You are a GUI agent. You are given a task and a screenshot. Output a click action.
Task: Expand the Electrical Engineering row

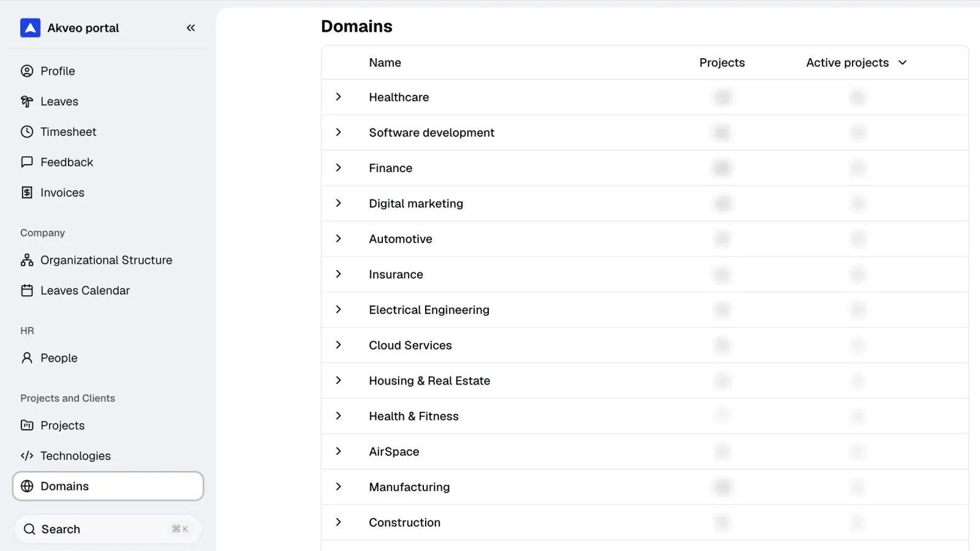pos(339,310)
